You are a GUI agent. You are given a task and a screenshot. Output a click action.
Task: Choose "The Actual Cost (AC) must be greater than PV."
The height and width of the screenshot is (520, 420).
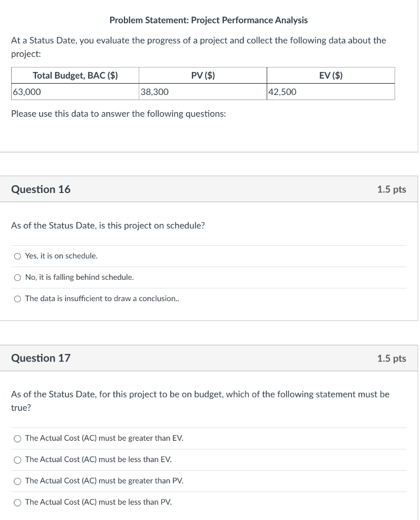click(17, 481)
